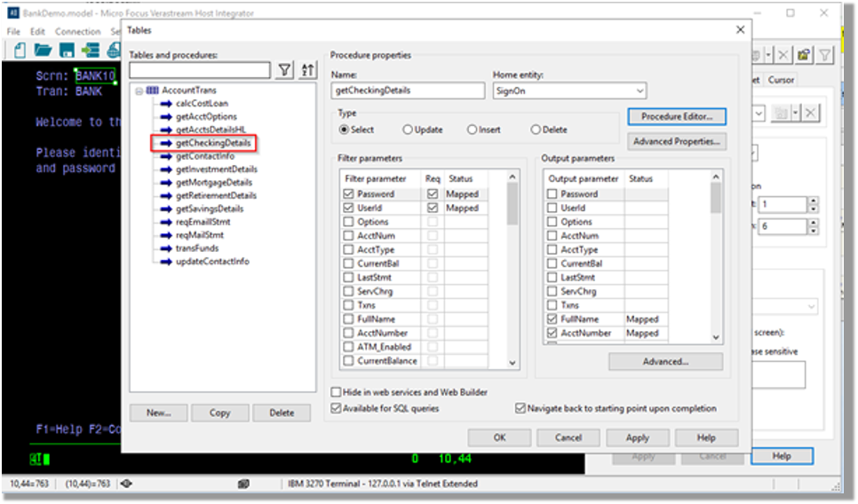Open the Procedure Editor
858x504 pixels.
point(677,116)
